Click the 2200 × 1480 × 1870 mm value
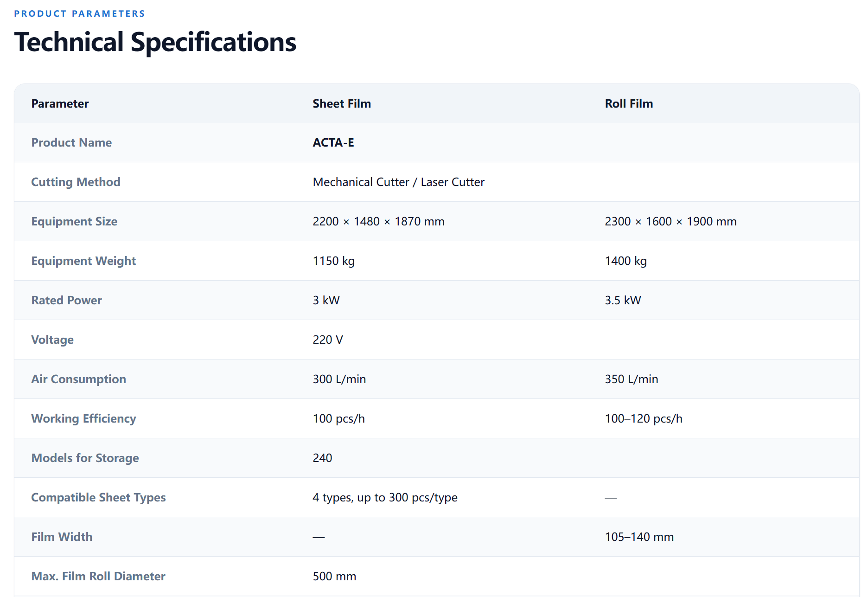Screen dimensions: 868x597 point(378,221)
